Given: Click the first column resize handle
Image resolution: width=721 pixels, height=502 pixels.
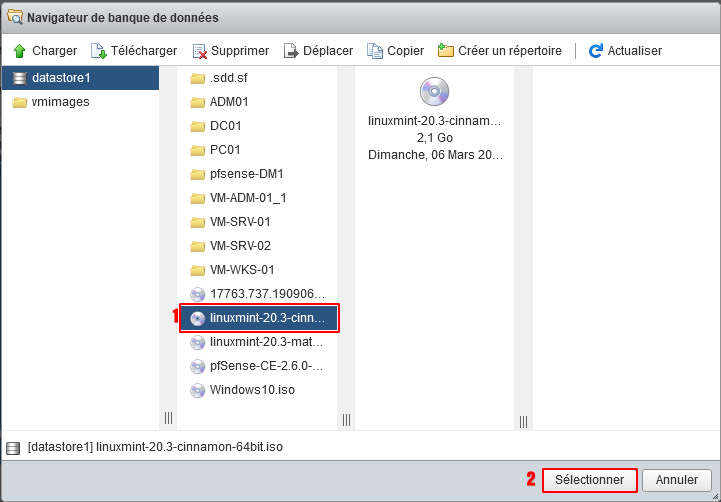Looking at the screenshot, I should coord(169,418).
